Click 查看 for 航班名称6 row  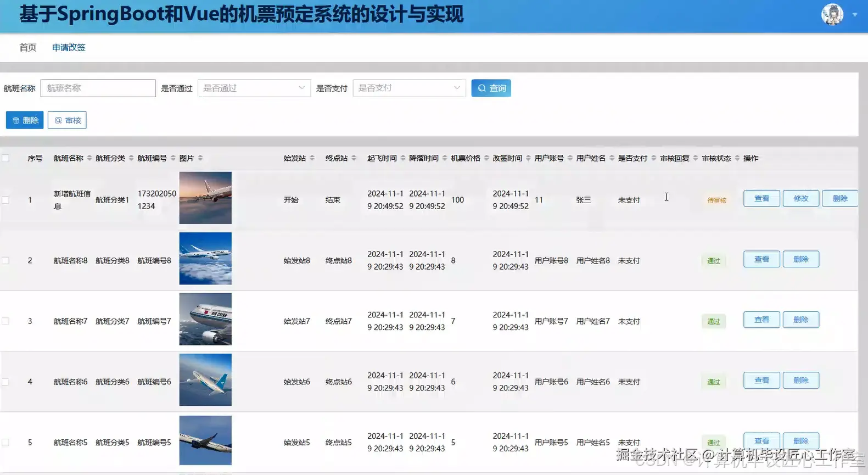click(x=761, y=380)
